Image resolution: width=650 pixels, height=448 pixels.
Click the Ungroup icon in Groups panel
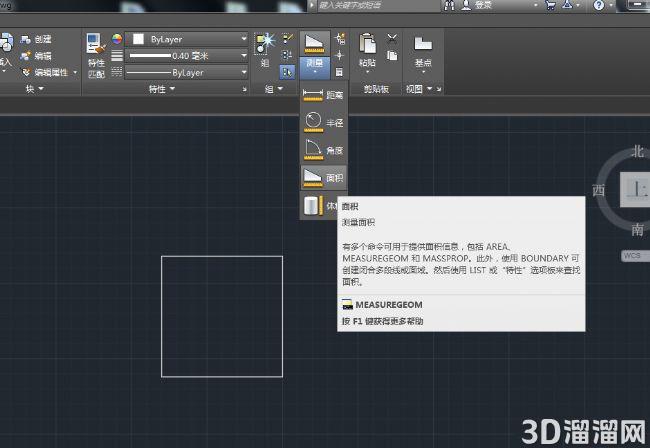tap(287, 39)
